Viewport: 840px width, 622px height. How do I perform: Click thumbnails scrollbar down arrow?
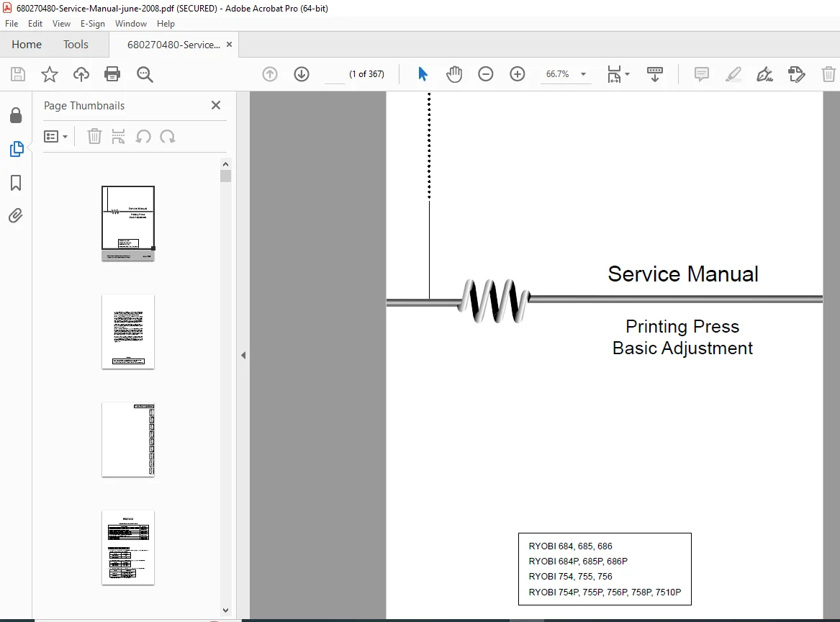pos(225,610)
